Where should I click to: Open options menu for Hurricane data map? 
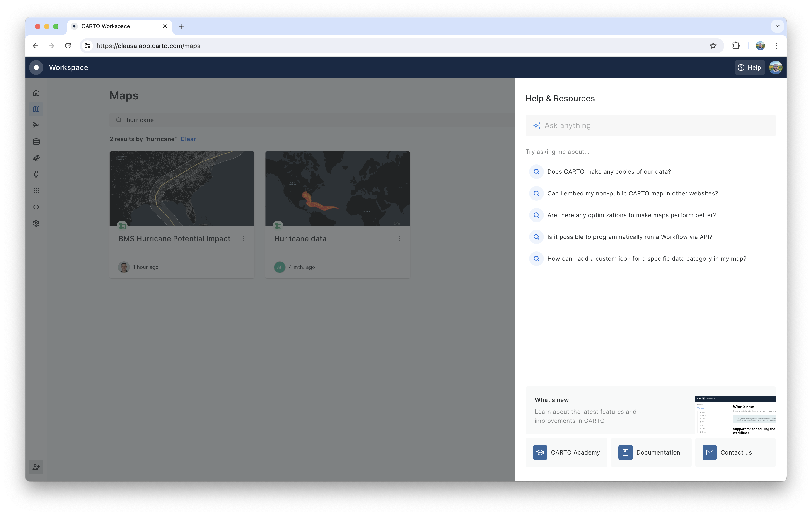[x=399, y=239]
